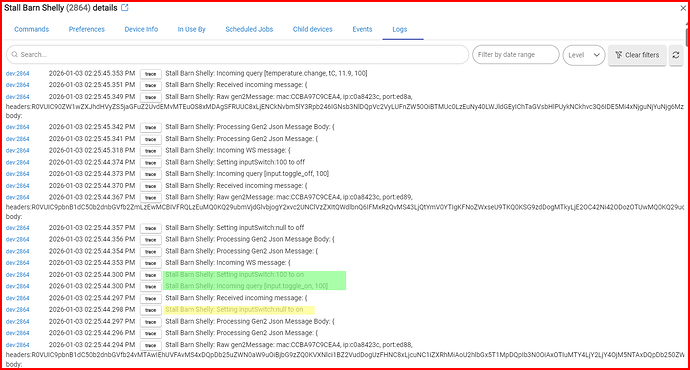Image resolution: width=690 pixels, height=370 pixels.
Task: Open the Child devices tab
Action: click(313, 29)
